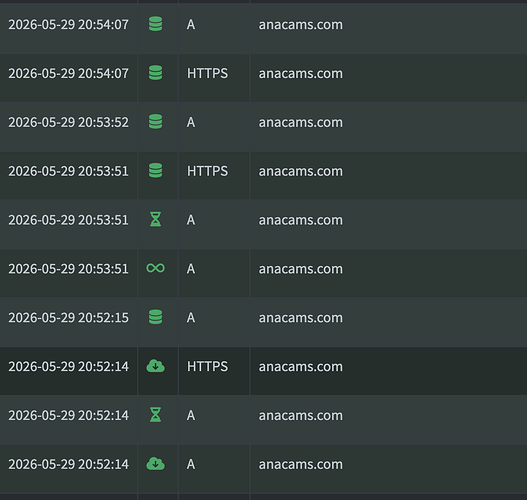Click the cache database icon for 20:54:07 A query
The height and width of the screenshot is (500, 527).
(155, 24)
